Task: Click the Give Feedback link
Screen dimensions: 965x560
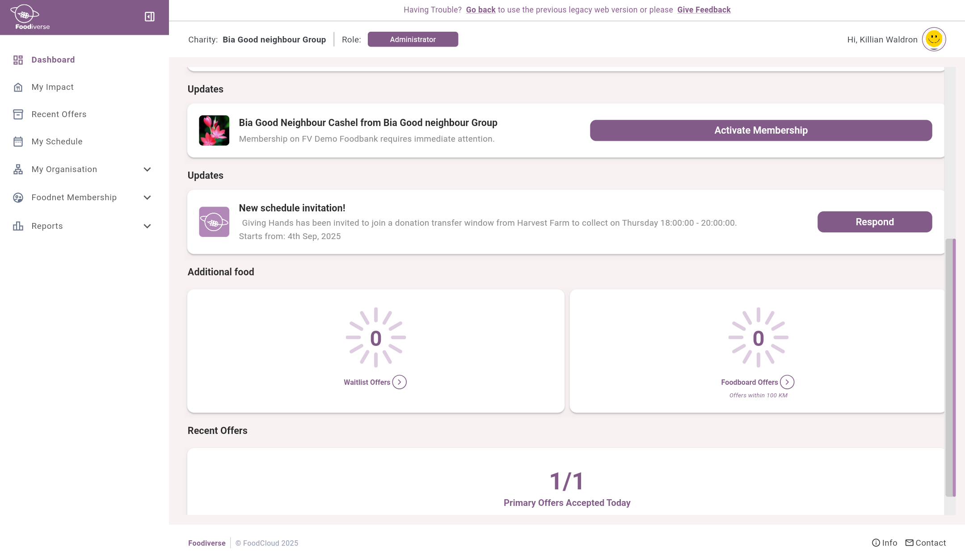Action: (704, 10)
